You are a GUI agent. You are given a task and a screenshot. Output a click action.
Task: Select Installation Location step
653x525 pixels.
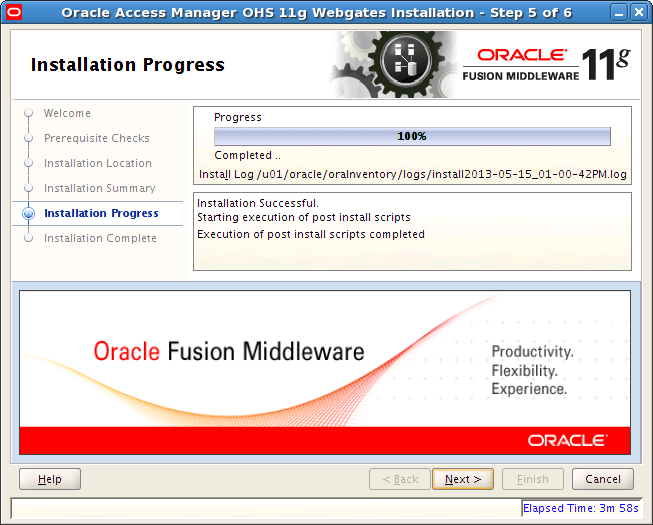98,163
